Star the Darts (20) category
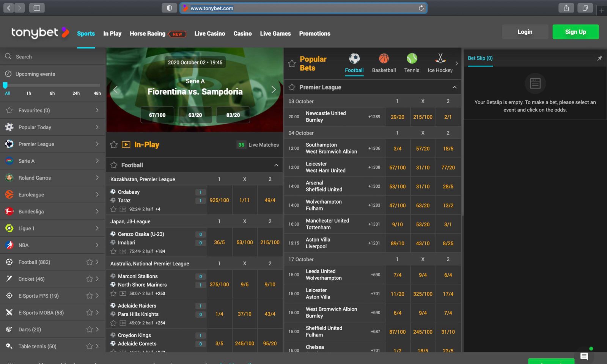607x364 pixels. pos(90,329)
